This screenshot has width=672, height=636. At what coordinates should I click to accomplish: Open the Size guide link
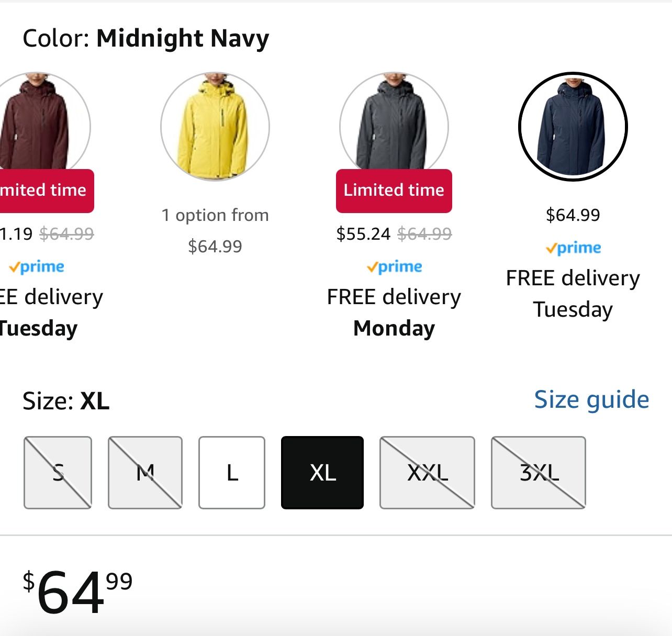[x=591, y=400]
